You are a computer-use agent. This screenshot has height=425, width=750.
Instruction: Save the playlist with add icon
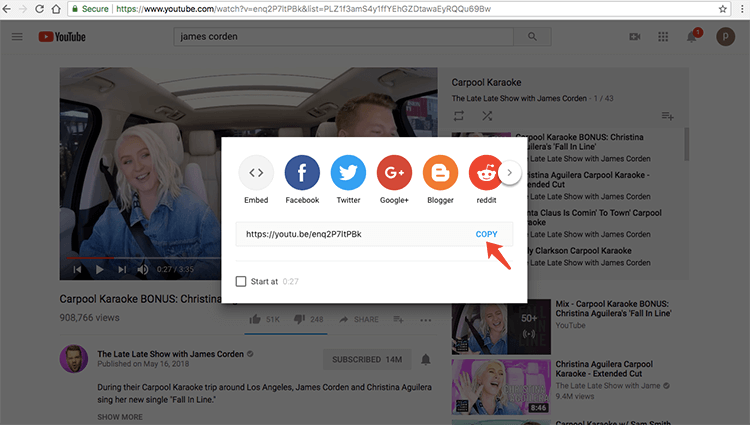click(x=667, y=116)
